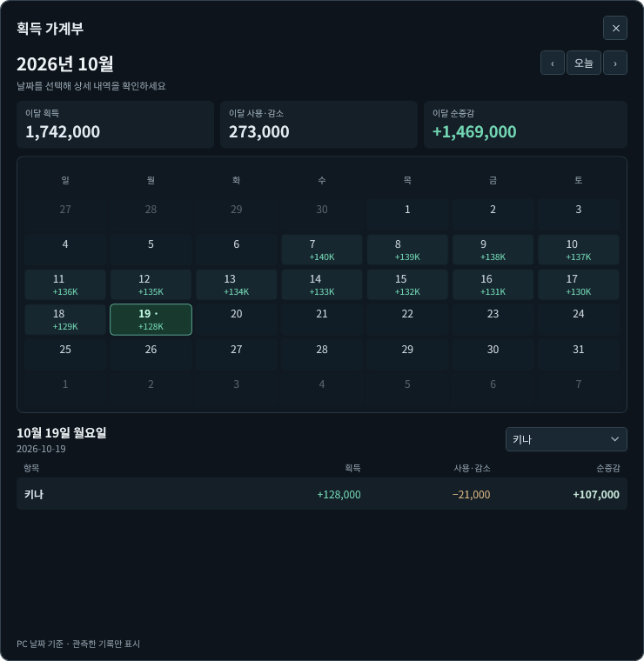Image resolution: width=644 pixels, height=661 pixels.
Task: Click the 2026년 10월 heading
Action: pyautogui.click(x=65, y=64)
